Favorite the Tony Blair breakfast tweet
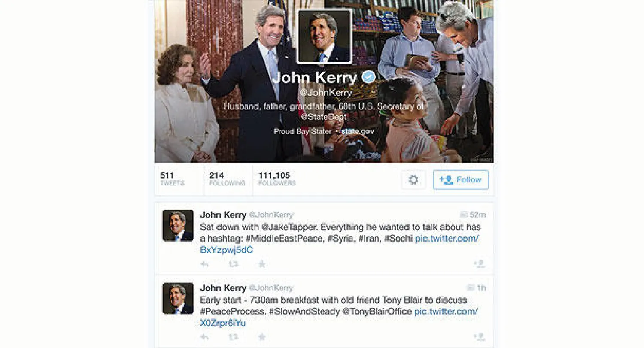 (x=262, y=337)
